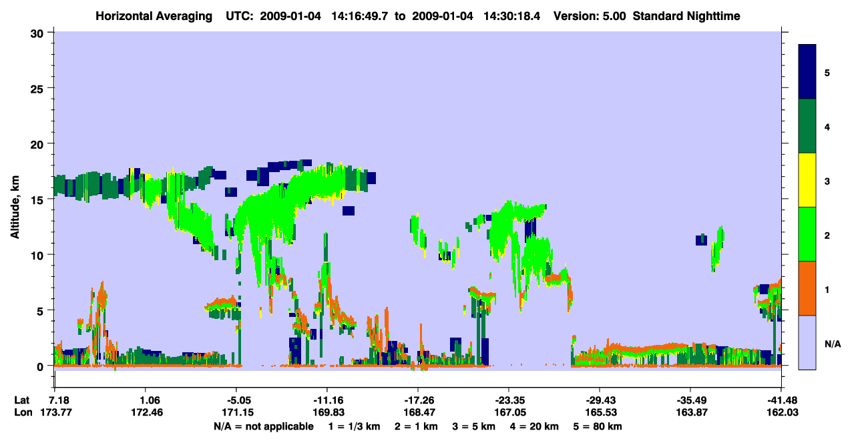Click legend text '5 = 80 km'
868x445 pixels.
(598, 426)
